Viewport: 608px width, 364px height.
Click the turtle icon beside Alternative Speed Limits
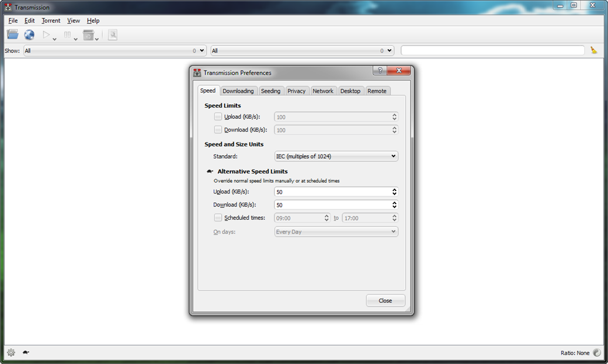[210, 171]
